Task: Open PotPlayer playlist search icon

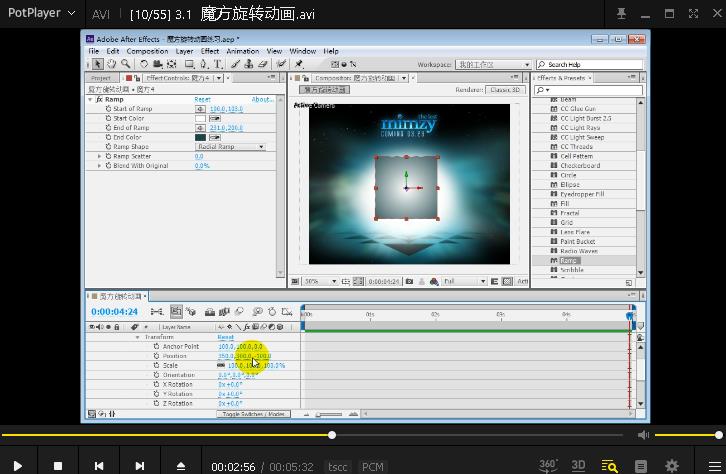Action: (609, 466)
